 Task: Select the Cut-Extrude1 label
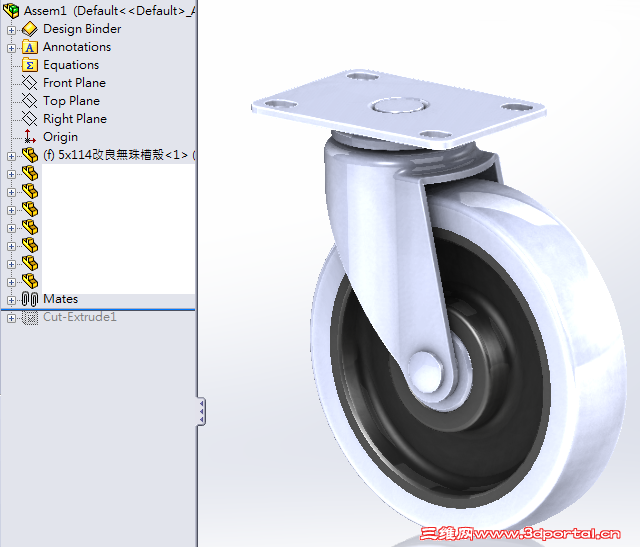pyautogui.click(x=80, y=317)
